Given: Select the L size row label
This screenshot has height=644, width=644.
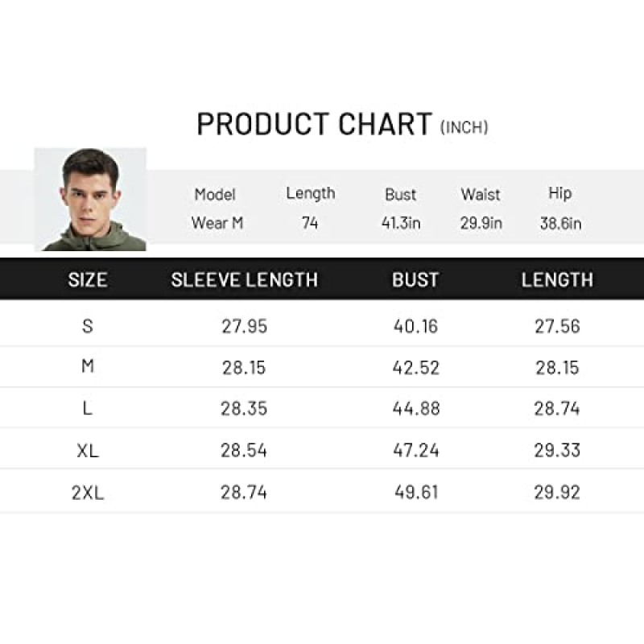Looking at the screenshot, I should click(x=88, y=408).
